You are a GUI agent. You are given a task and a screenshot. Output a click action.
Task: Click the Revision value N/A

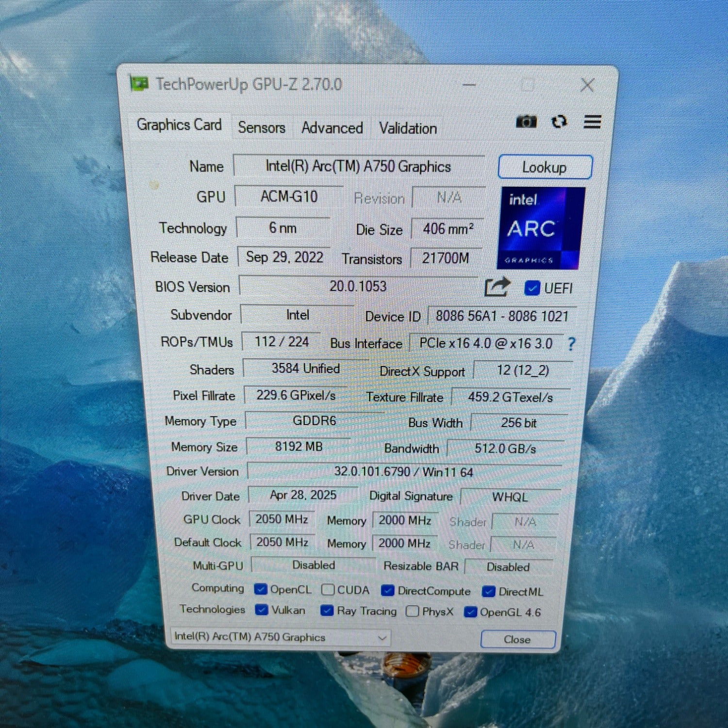pyautogui.click(x=448, y=198)
